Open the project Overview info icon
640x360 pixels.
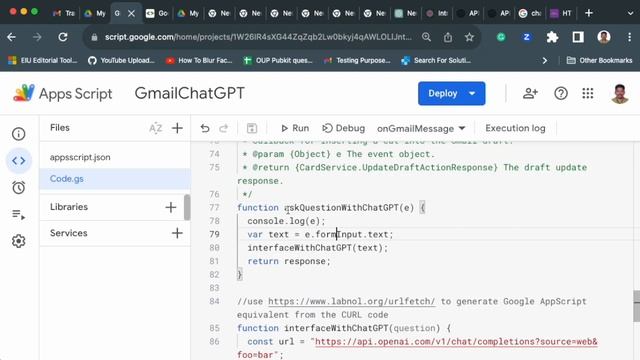(18, 134)
